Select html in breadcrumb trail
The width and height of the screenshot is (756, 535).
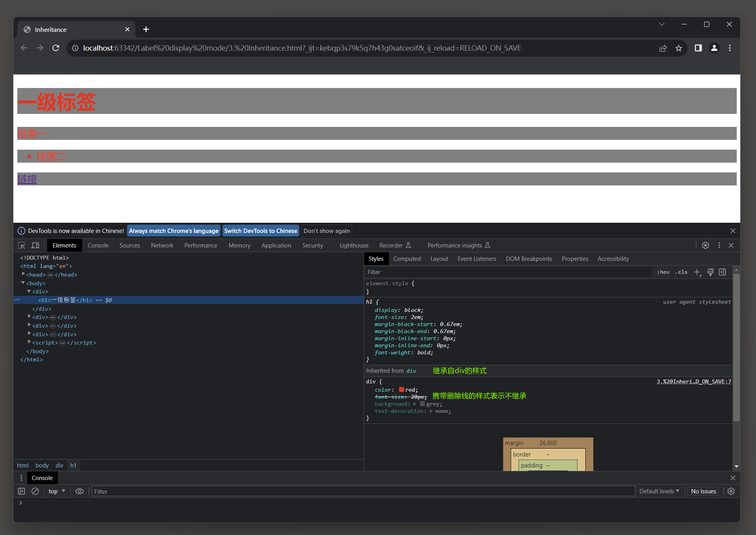point(23,465)
